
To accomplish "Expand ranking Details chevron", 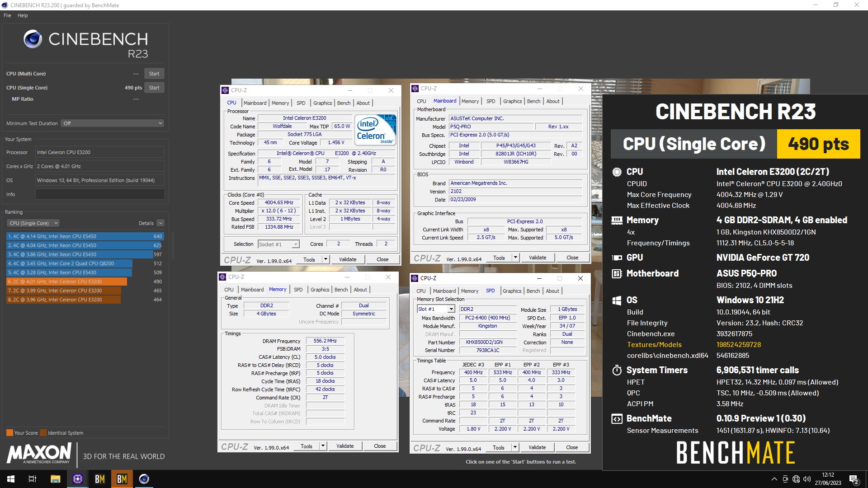I will pos(160,223).
